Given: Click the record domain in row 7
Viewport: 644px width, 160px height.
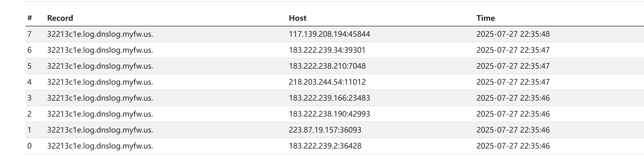Looking at the screenshot, I should point(100,34).
